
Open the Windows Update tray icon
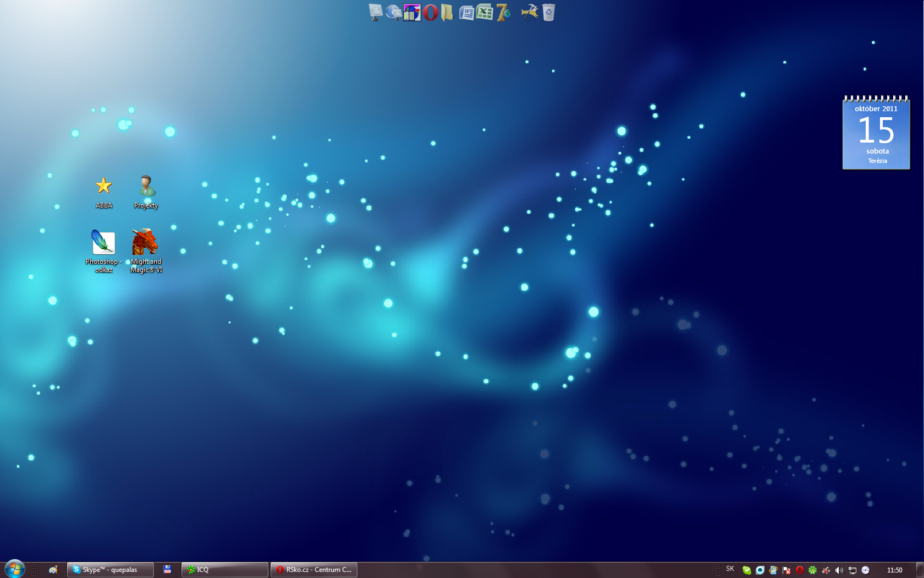[x=773, y=570]
